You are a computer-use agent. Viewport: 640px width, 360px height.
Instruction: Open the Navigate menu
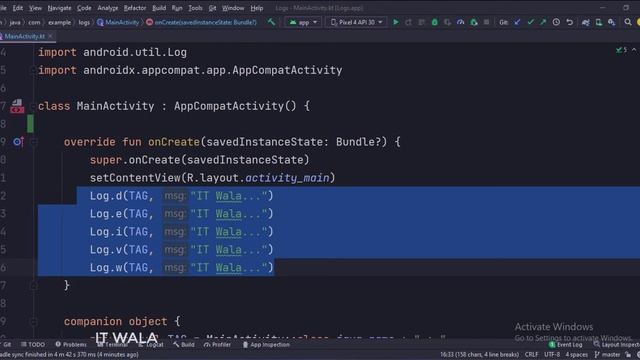tap(59, 8)
